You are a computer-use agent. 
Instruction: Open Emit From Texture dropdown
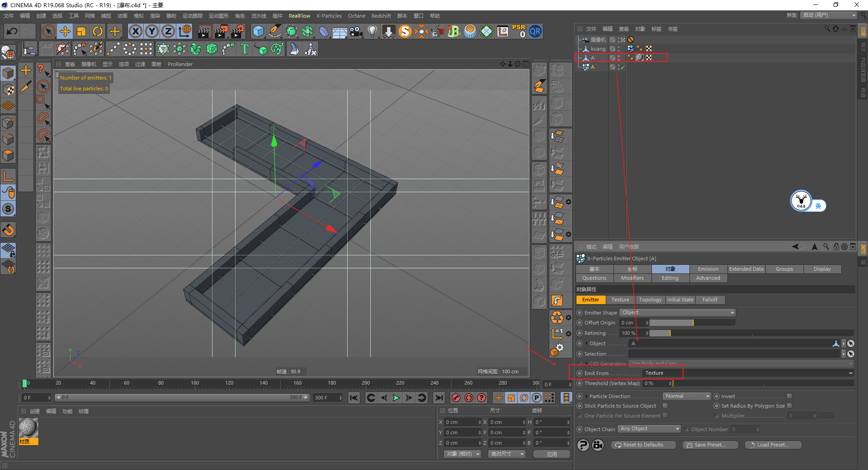point(748,373)
